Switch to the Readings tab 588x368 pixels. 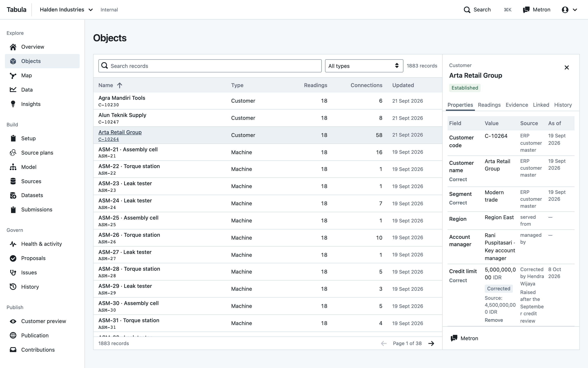click(489, 105)
